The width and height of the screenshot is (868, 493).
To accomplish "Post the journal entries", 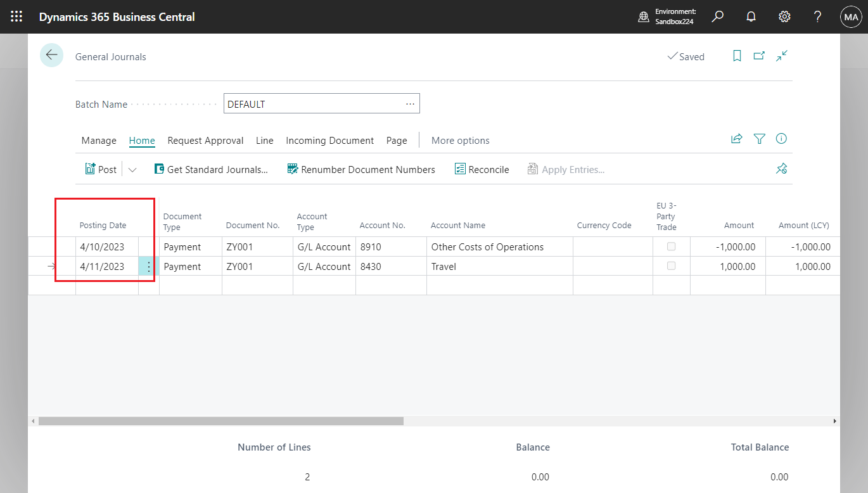I will coord(101,169).
